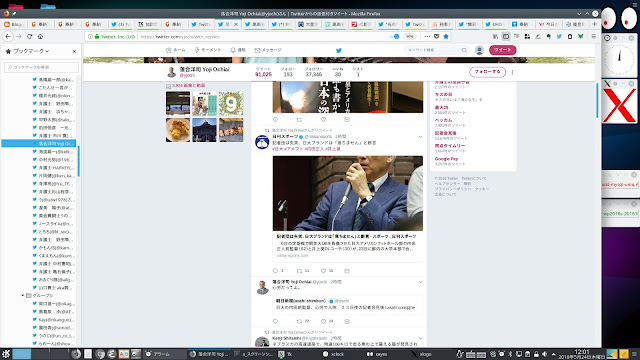This screenshot has width=640, height=360.
Task: Open モーメント in Twitter navigation
Action: pyautogui.click(x=208, y=50)
